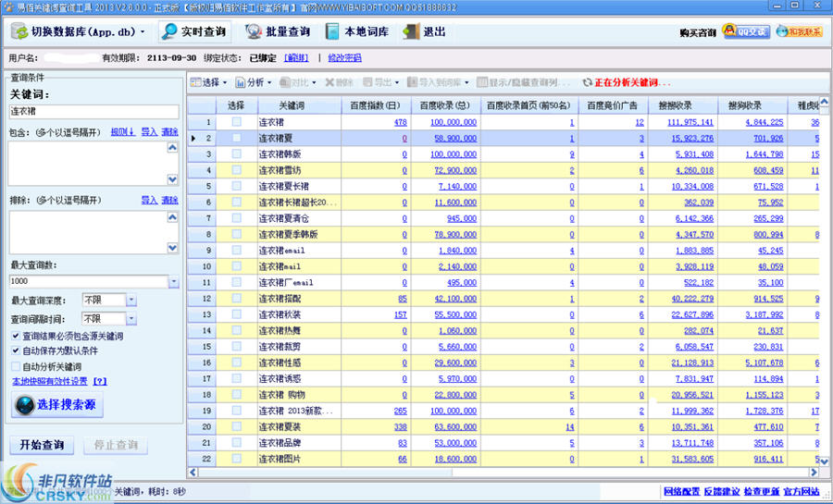
Task: Click the 显示/隐藏查询列 columns icon
Action: (482, 82)
